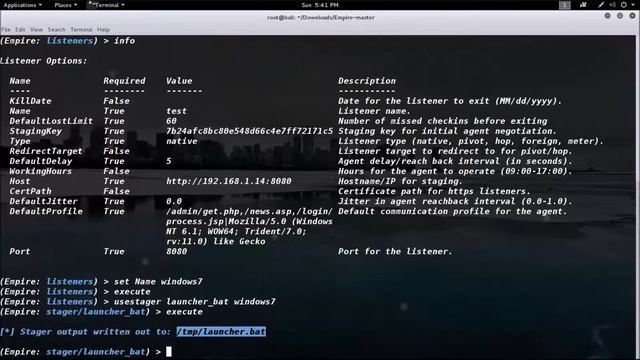The height and width of the screenshot is (360, 640).
Task: Maximize the terminal window
Action: 620,16
